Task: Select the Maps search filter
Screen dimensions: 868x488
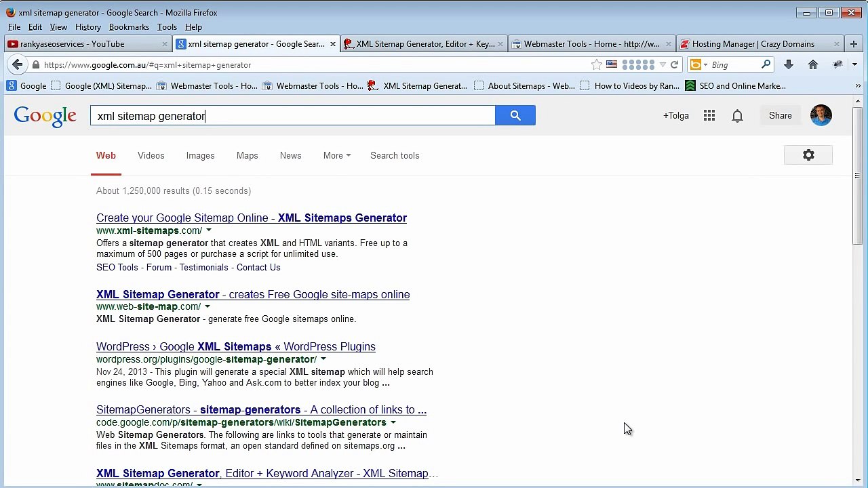Action: tap(247, 156)
